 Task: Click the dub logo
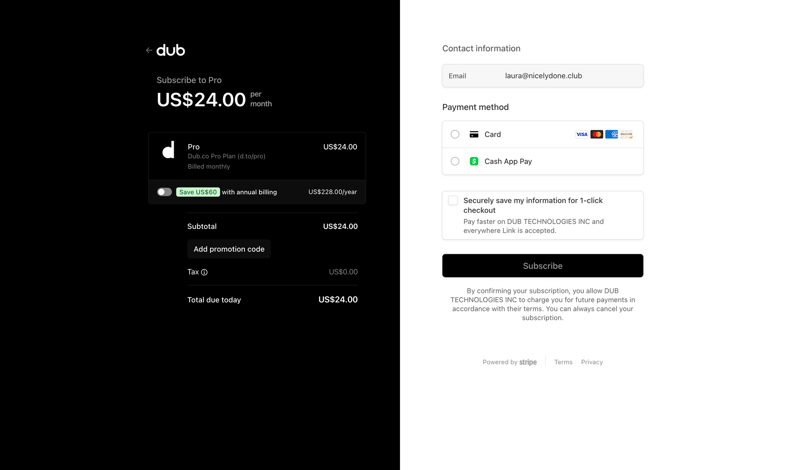pos(170,50)
